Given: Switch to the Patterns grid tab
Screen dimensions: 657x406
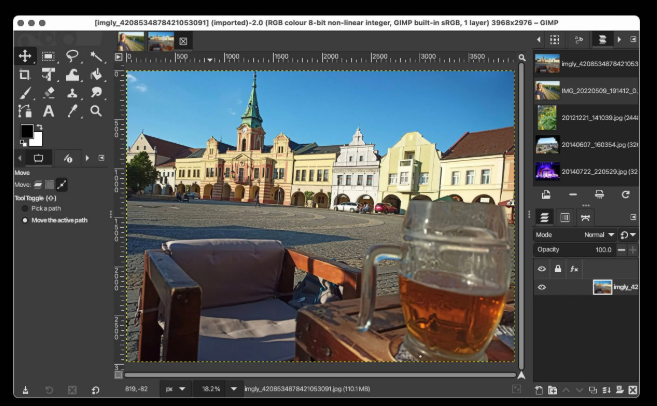Looking at the screenshot, I should [554, 39].
